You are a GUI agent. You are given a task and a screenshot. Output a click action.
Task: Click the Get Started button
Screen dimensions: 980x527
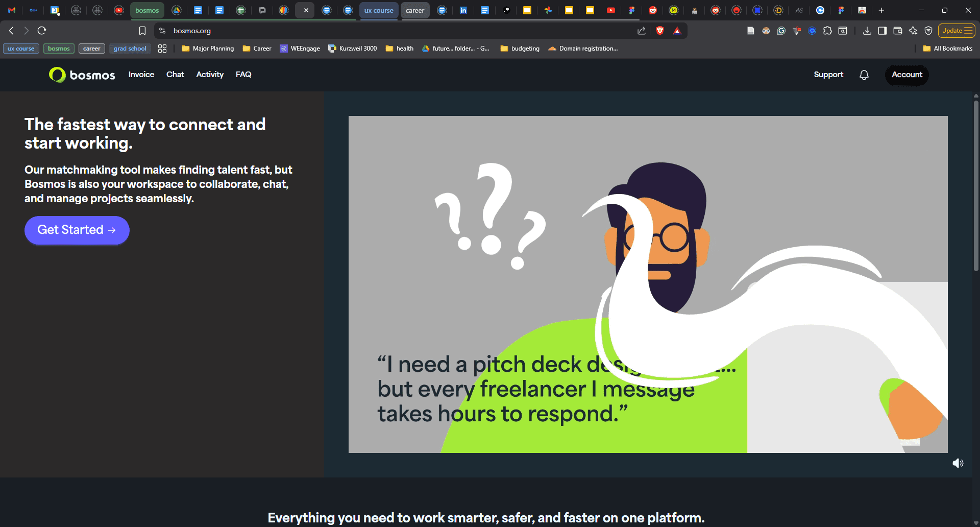77,230
